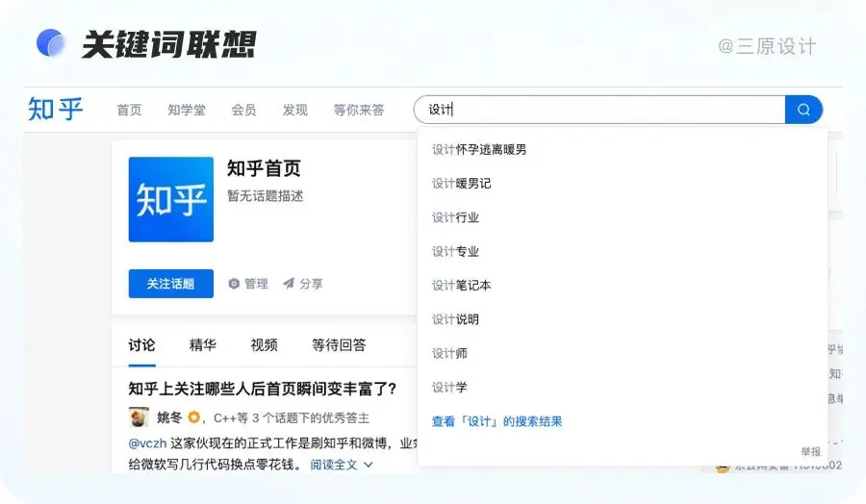
Task: Click the 举报 link in suggestions
Action: pos(810,451)
